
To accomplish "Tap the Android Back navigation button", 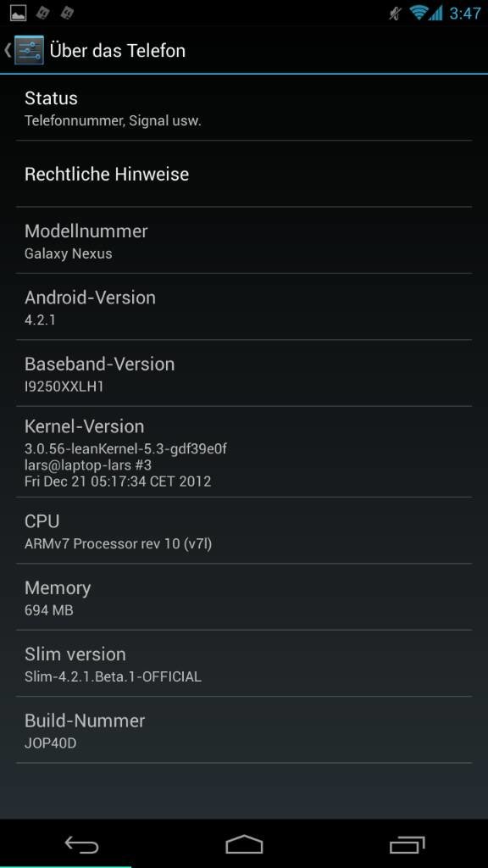I will click(81, 844).
